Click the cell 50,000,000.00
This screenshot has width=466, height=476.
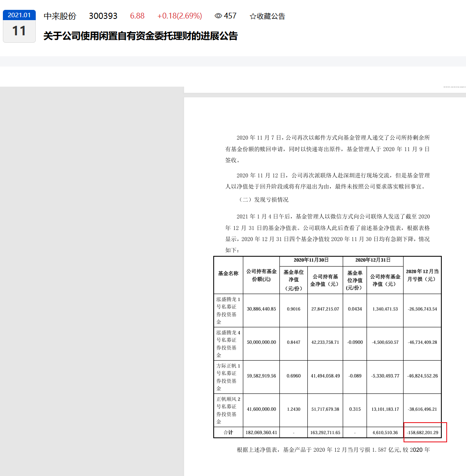click(261, 343)
